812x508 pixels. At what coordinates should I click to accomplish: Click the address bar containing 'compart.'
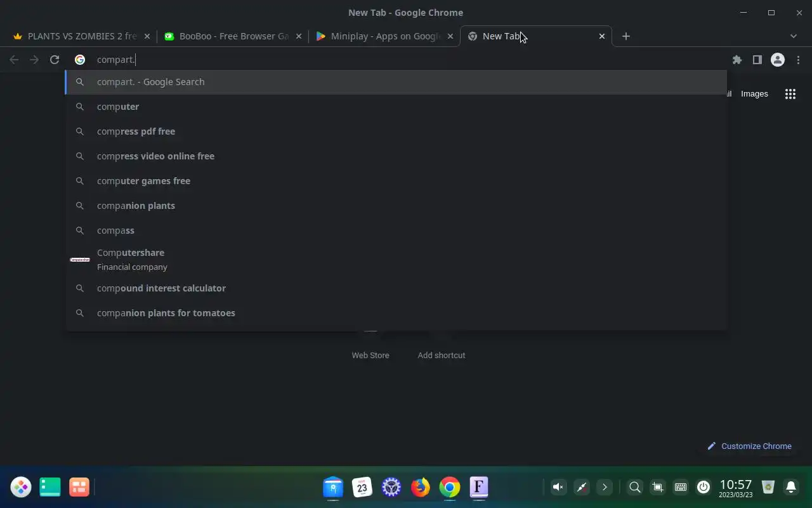point(396,60)
